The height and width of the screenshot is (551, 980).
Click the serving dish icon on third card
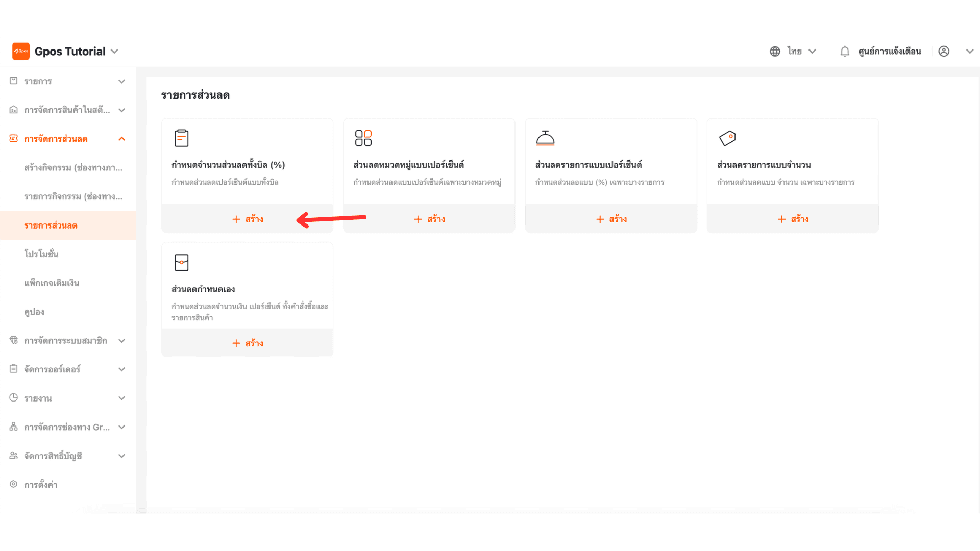[x=545, y=138]
